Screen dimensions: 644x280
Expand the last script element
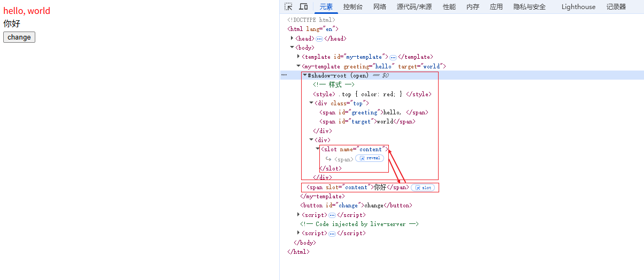299,233
